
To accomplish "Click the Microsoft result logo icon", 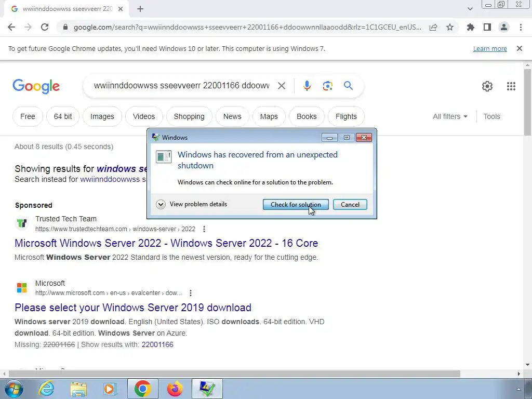I will point(22,287).
